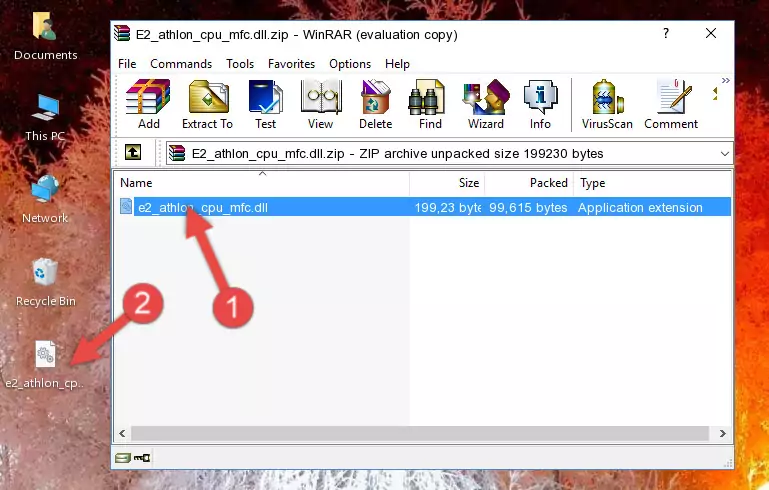
Task: Select the This PC desktop icon
Action: point(45,118)
